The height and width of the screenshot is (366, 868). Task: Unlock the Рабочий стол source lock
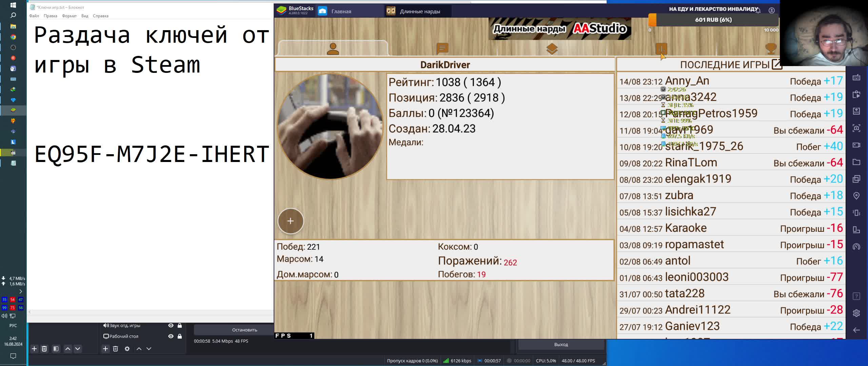(180, 336)
